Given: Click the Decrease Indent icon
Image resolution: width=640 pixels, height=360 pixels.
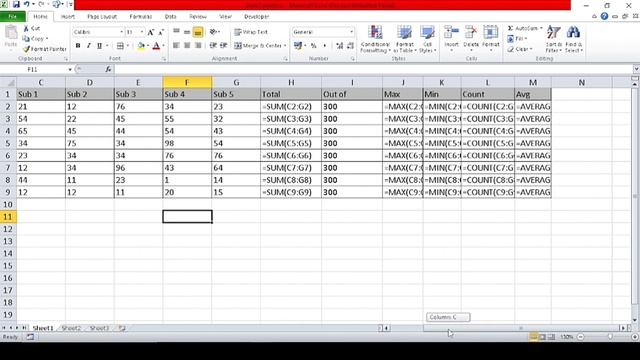Looking at the screenshot, I should [213, 46].
